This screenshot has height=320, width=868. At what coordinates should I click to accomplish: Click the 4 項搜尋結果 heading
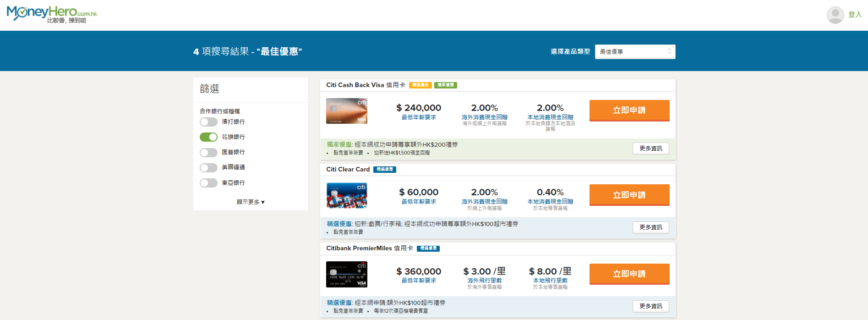247,51
